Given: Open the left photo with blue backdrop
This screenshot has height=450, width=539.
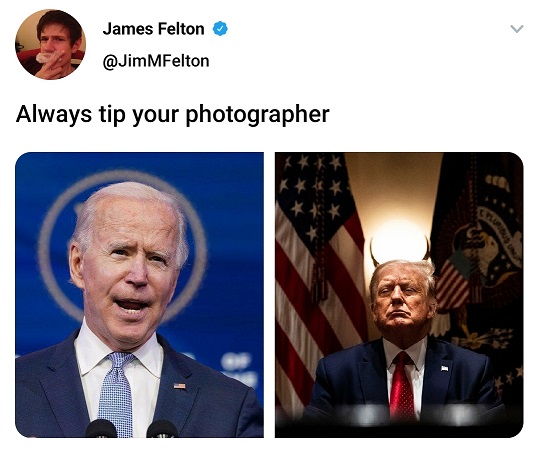Looking at the screenshot, I should [140, 295].
